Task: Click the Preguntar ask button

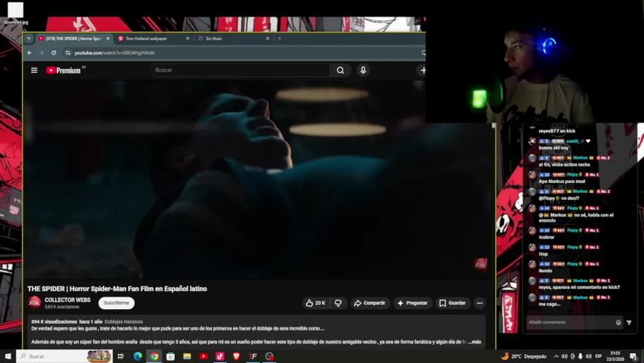Action: coord(412,303)
